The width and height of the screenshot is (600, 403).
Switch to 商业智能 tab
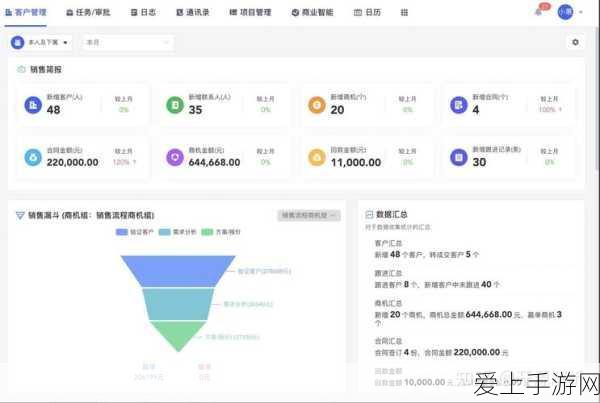[x=312, y=12]
